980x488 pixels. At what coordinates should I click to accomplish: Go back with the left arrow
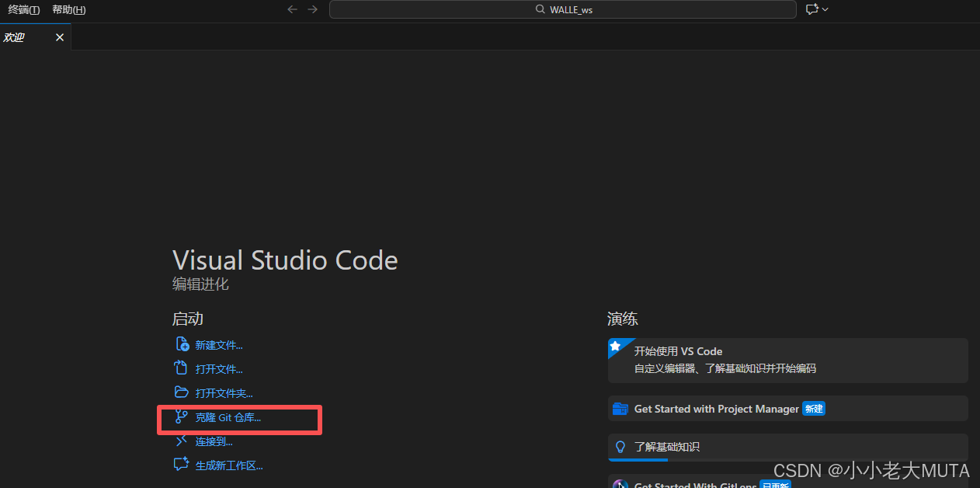293,9
